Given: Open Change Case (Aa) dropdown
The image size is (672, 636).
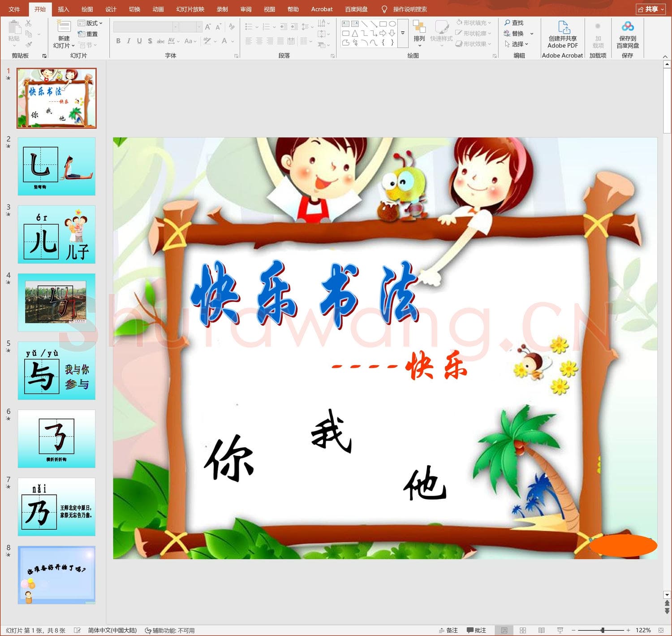Looking at the screenshot, I should pyautogui.click(x=190, y=41).
